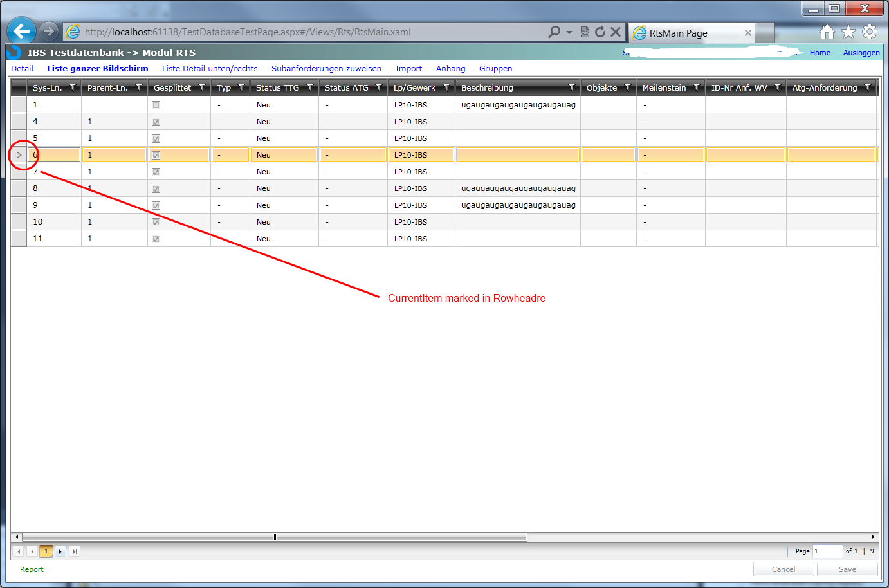Viewport: 889px width, 588px height.
Task: Open Subanforderungen zuweisen
Action: [x=326, y=69]
